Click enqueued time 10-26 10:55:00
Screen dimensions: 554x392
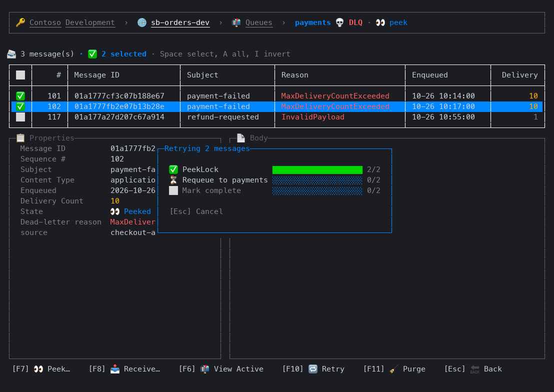443,117
